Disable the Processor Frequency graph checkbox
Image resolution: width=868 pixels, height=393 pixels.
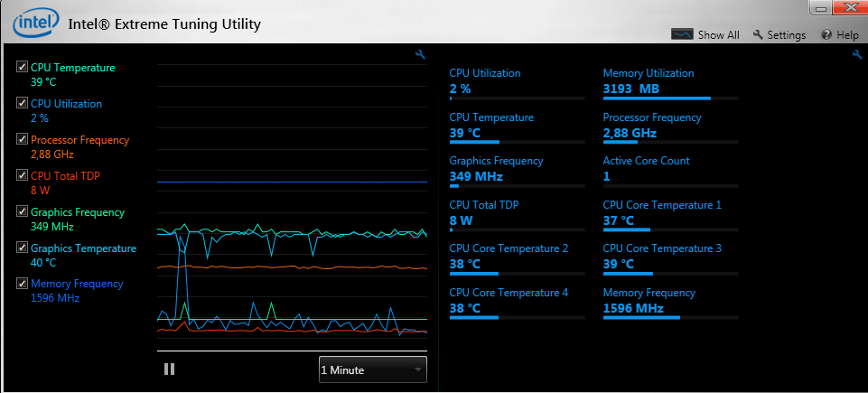[22, 139]
